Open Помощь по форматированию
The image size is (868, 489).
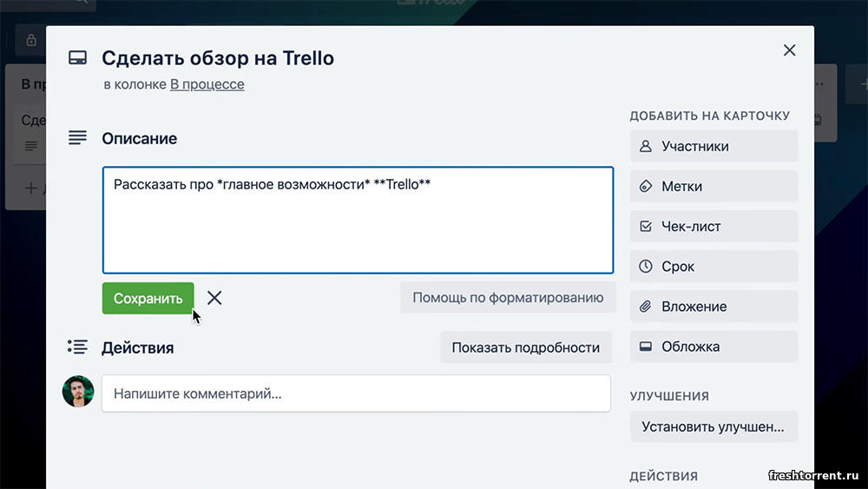pyautogui.click(x=508, y=297)
